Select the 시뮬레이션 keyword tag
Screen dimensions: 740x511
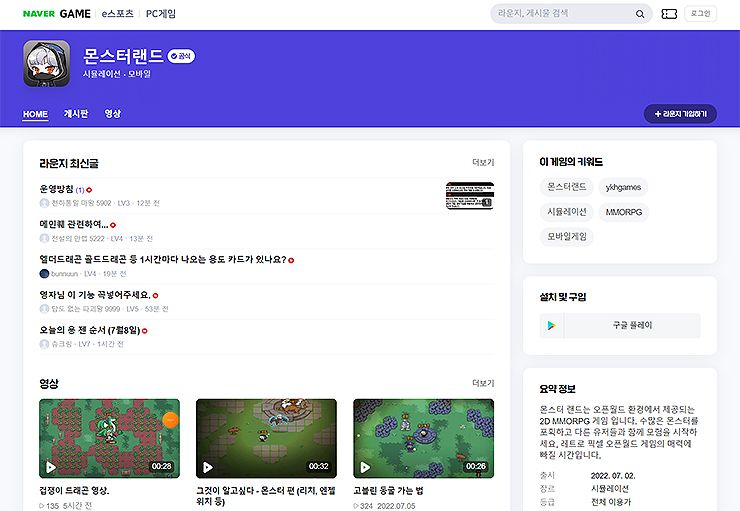pos(567,212)
